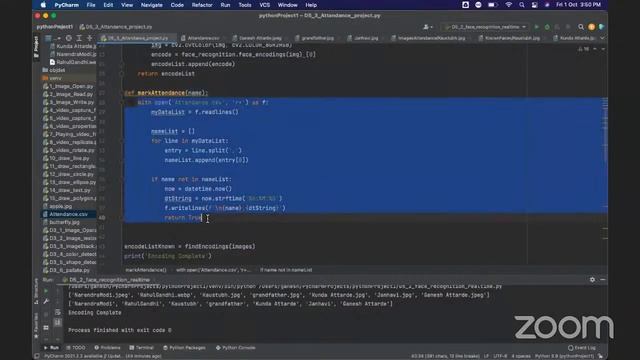640x360 pixels.
Task: Click the Python interpreter status bar entry
Action: click(564, 356)
